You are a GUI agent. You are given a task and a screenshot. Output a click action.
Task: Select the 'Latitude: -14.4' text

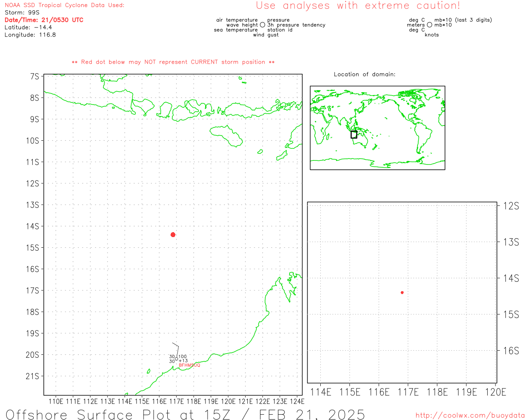tap(28, 27)
